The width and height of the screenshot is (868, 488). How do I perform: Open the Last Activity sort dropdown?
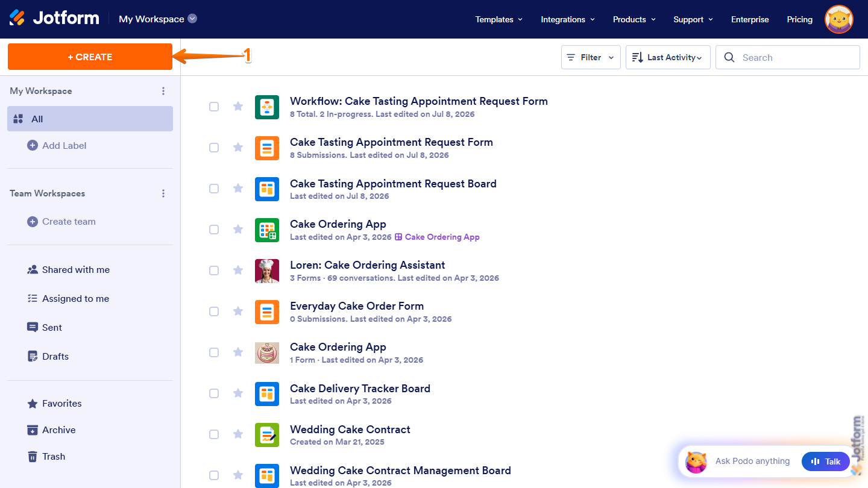pos(668,57)
